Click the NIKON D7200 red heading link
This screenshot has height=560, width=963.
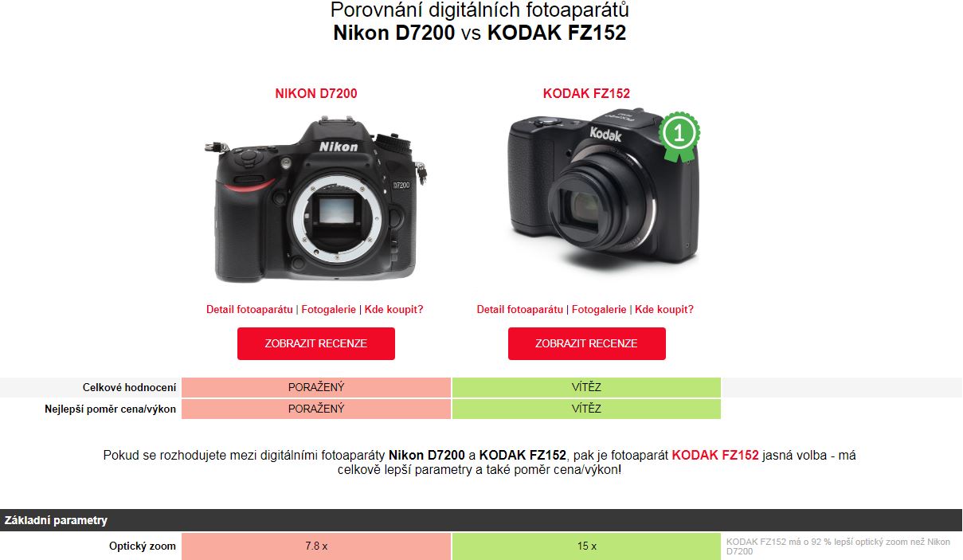coord(316,93)
